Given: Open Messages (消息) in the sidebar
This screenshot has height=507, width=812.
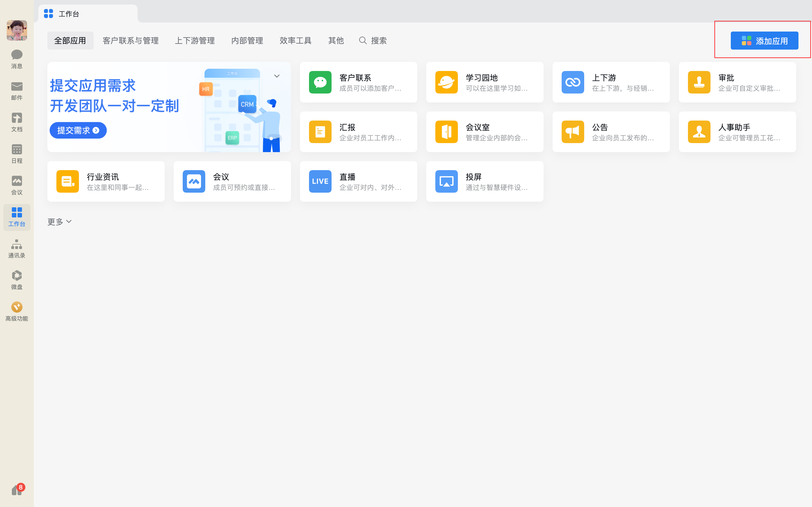Looking at the screenshot, I should (x=17, y=59).
